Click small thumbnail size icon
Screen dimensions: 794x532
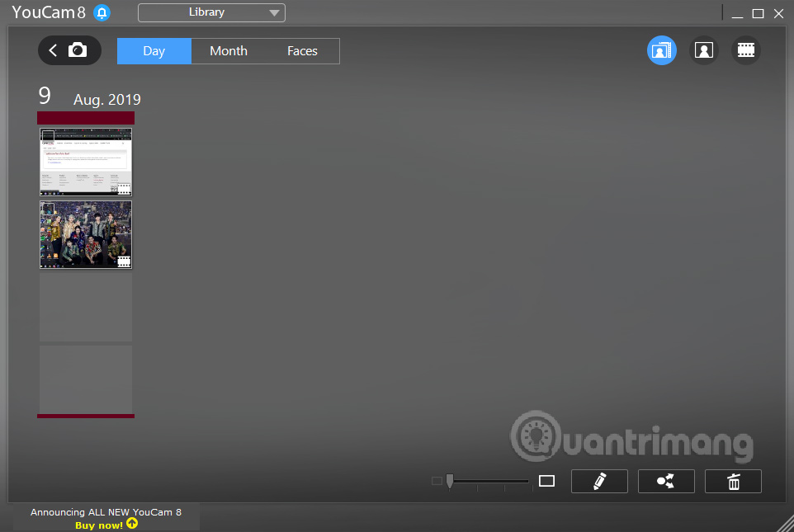pos(437,481)
